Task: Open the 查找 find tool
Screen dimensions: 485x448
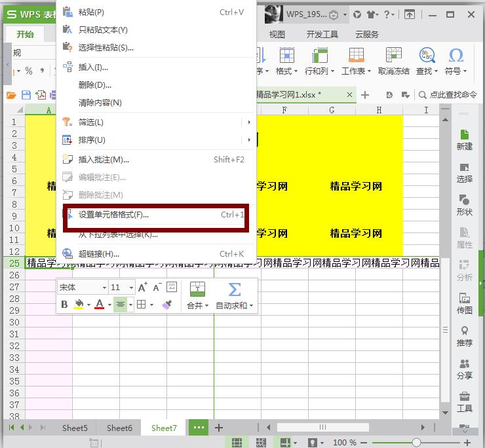Action: (427, 62)
